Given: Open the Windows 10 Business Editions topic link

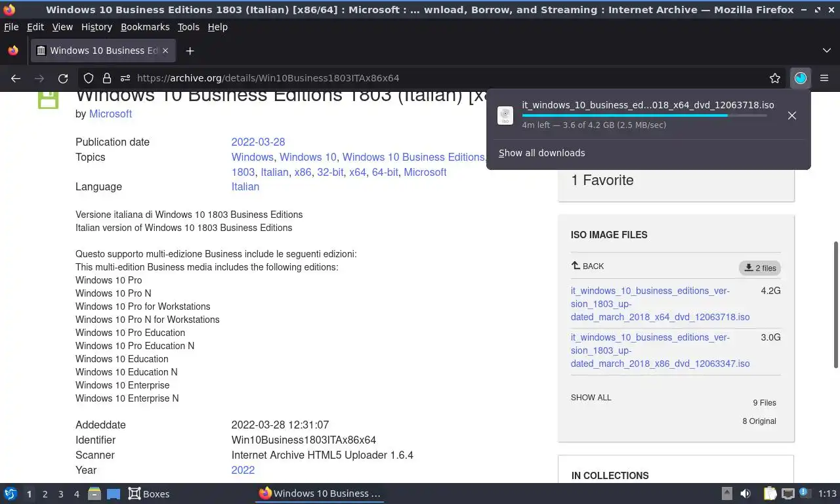Looking at the screenshot, I should (x=413, y=157).
